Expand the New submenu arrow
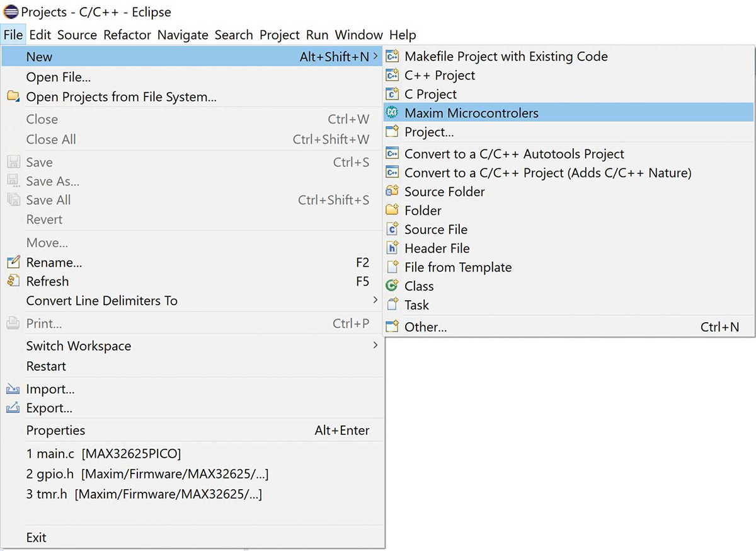The height and width of the screenshot is (551, 756). tap(375, 57)
